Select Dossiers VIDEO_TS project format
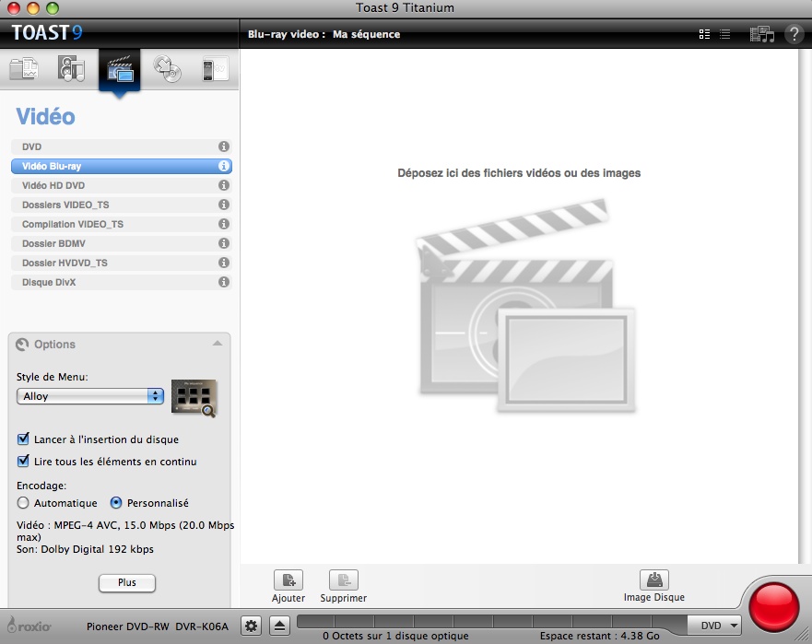This screenshot has height=644, width=812. (121, 205)
